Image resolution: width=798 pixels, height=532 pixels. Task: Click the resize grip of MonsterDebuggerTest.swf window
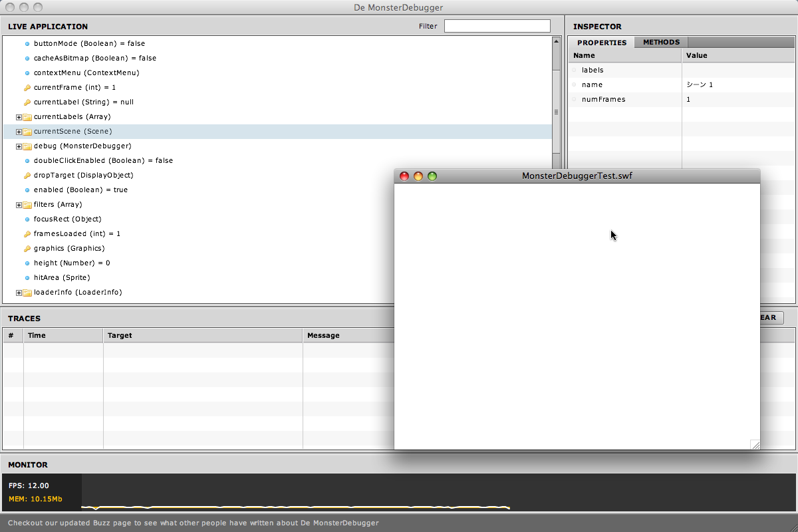click(x=755, y=445)
